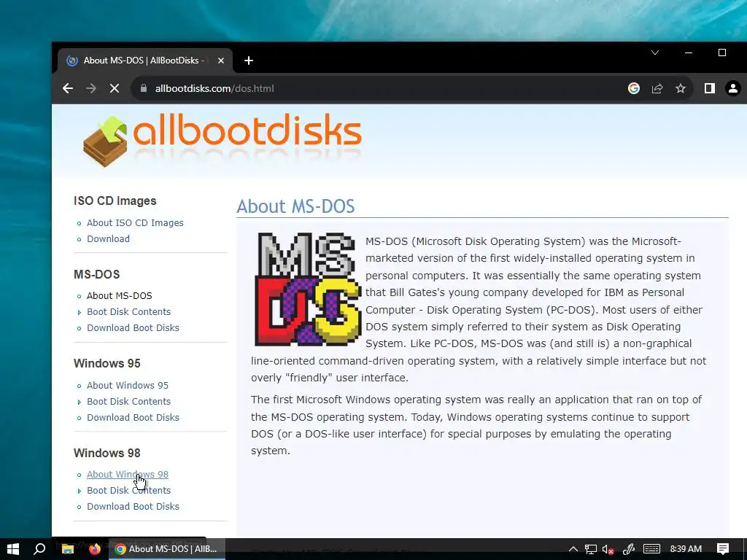Open About Windows 95 link
747x560 pixels.
pyautogui.click(x=127, y=385)
